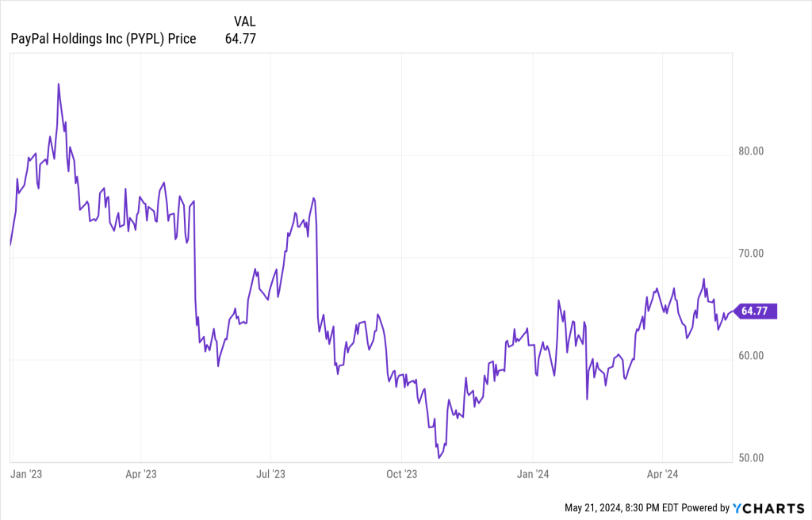Click the 80.00 y-axis label
This screenshot has height=520, width=812.
746,151
